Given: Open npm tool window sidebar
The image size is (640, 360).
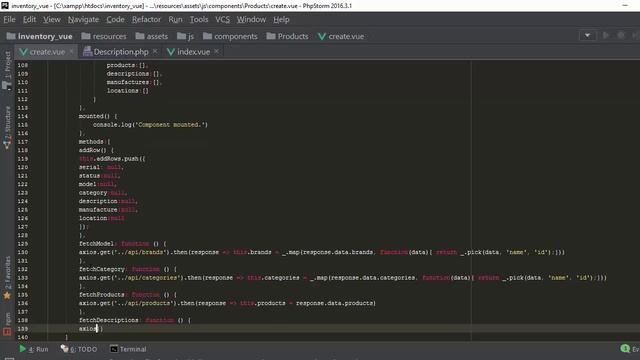Looking at the screenshot, I should point(7,324).
